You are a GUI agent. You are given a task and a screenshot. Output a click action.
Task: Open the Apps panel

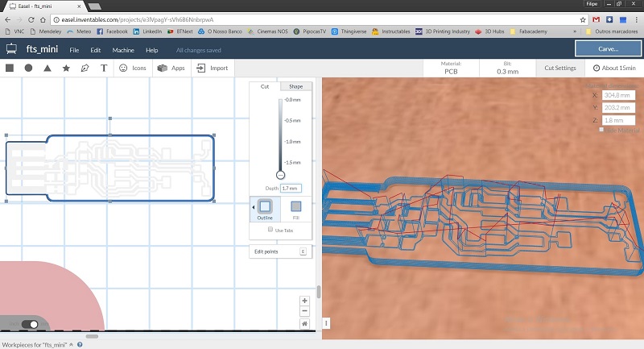pos(171,68)
